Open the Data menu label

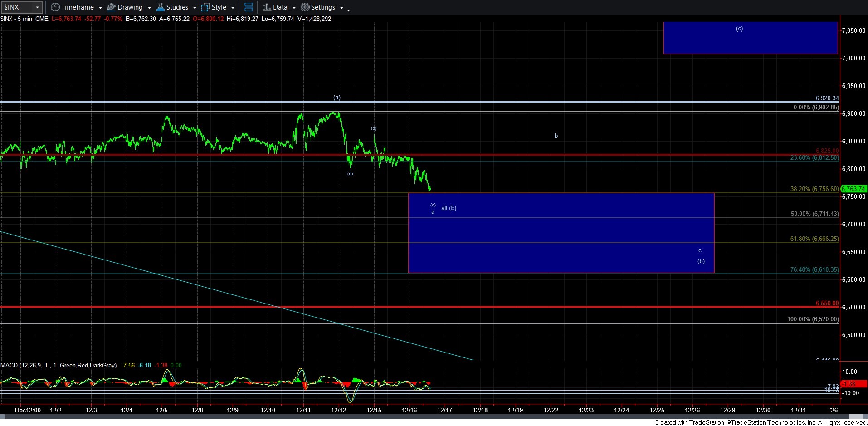coord(280,7)
